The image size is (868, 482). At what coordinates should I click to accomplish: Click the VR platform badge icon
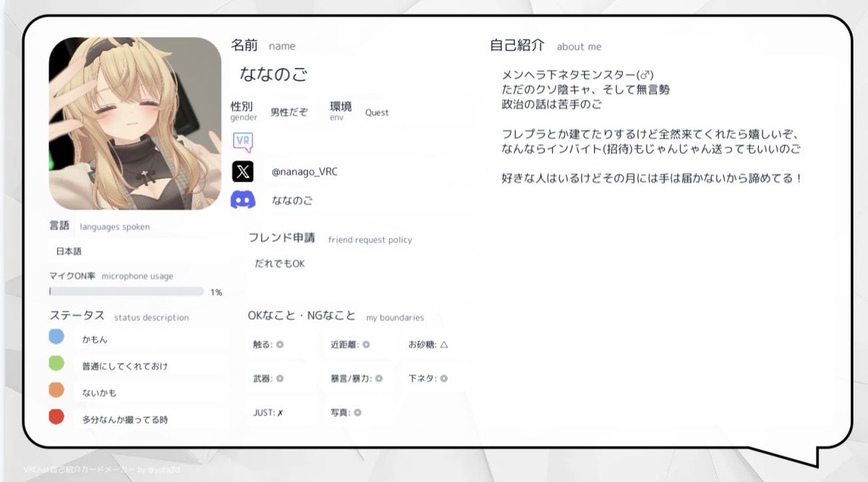(244, 139)
